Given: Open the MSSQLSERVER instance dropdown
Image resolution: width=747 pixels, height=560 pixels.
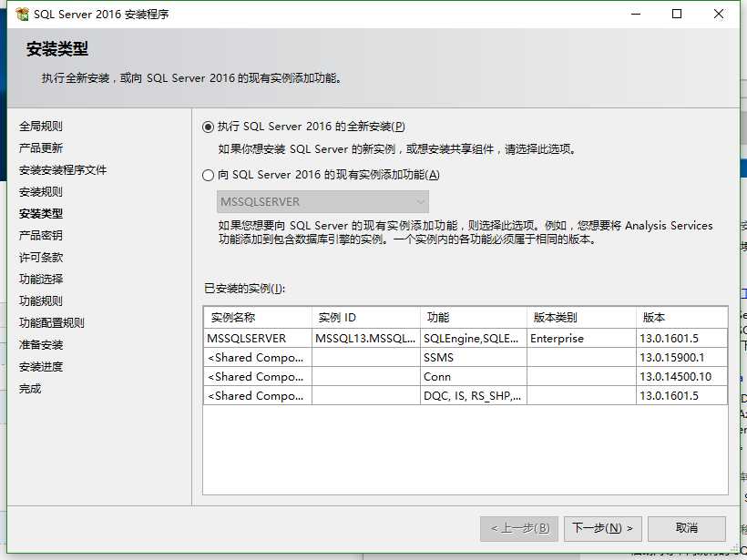Looking at the screenshot, I should tap(322, 202).
